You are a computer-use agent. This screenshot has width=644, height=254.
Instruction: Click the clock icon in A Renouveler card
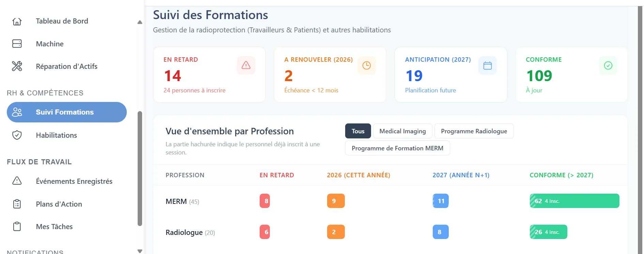pyautogui.click(x=367, y=65)
